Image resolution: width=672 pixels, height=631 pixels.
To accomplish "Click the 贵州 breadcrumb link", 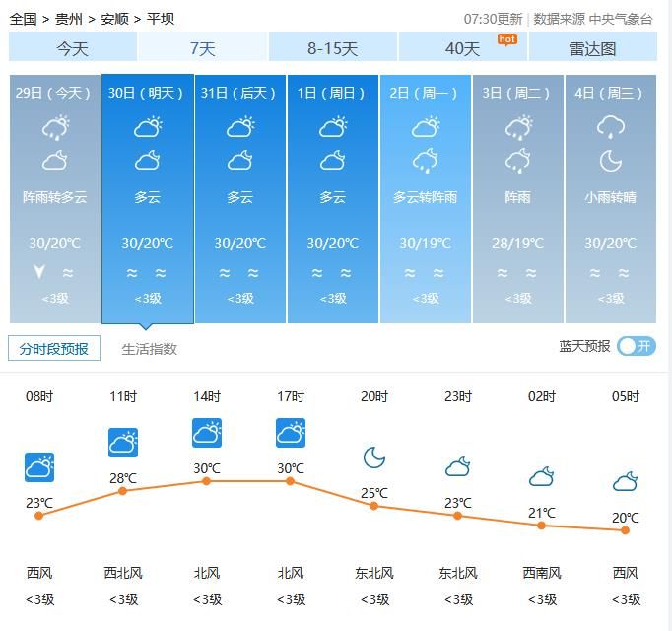I will click(69, 19).
